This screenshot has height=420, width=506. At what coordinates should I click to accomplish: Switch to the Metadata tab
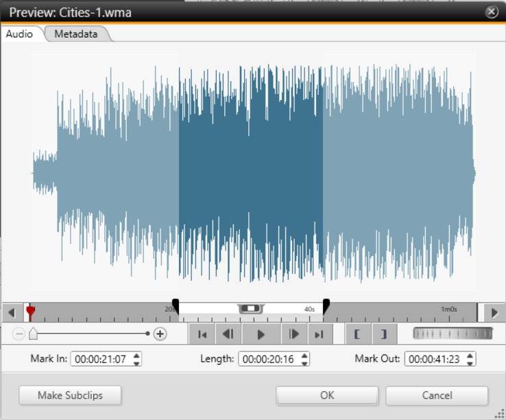76,34
